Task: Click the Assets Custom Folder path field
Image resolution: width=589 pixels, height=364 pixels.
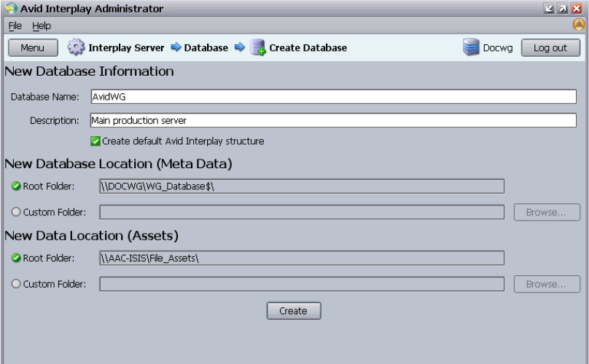Action: point(302,284)
